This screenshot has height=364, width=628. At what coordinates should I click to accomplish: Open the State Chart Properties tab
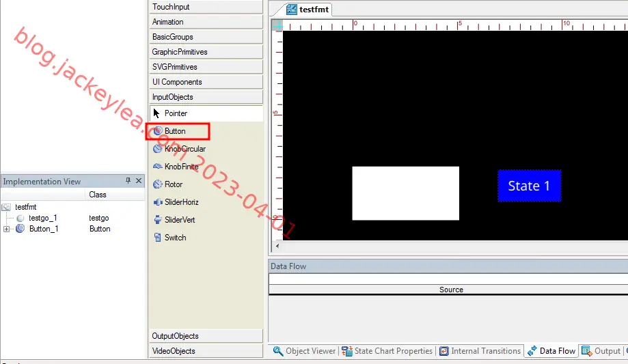[387, 351]
